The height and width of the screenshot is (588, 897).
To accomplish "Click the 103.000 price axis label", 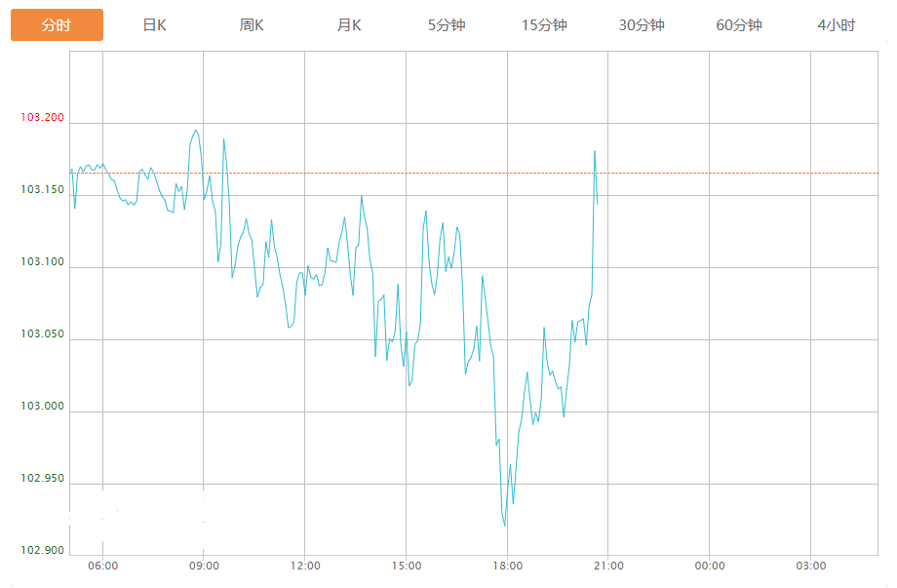I will pos(42,407).
